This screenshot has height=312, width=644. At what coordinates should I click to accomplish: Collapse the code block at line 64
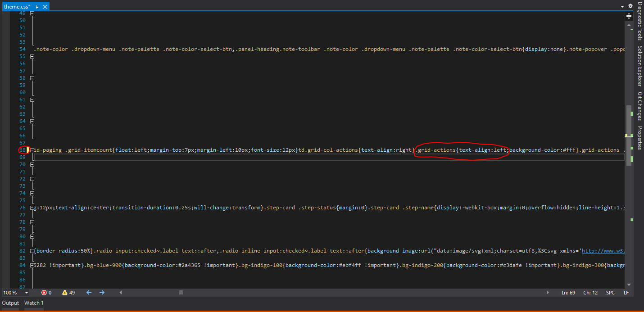[32, 121]
